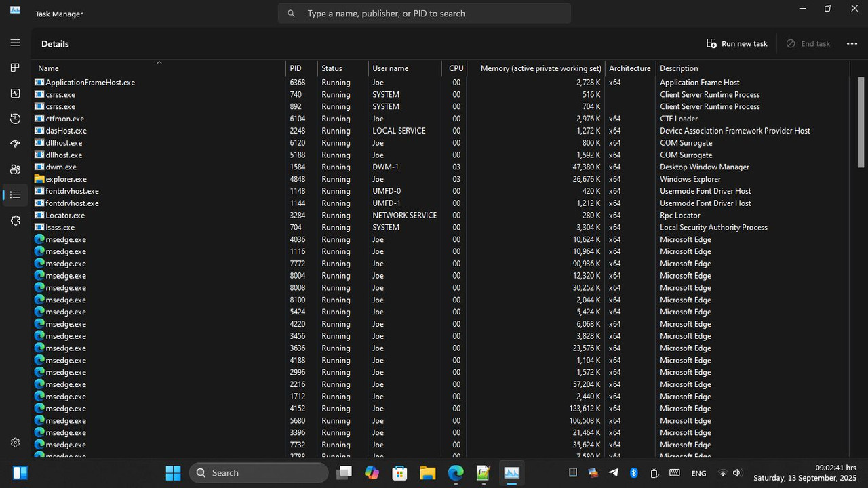868x488 pixels.
Task: Click the End task button
Action: coord(808,43)
